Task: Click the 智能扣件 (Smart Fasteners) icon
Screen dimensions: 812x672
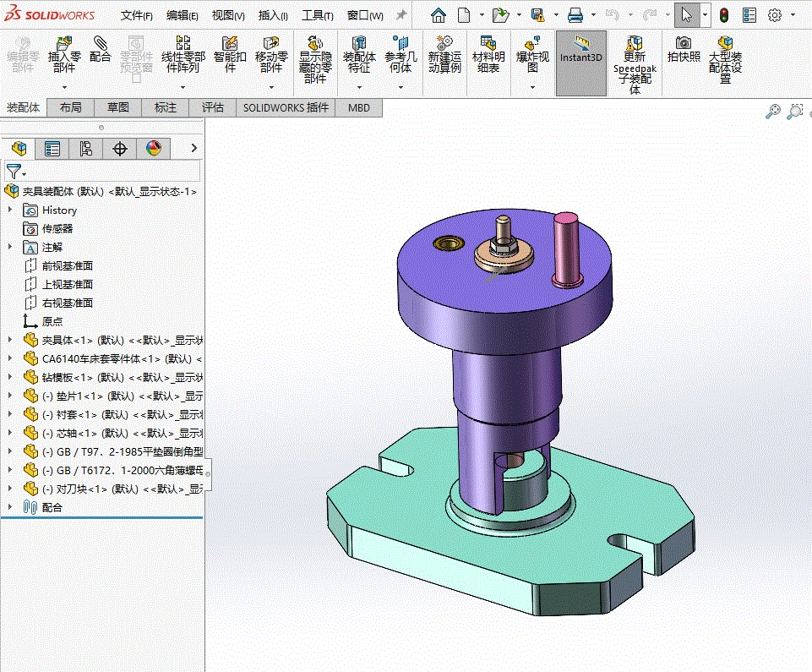Action: [x=230, y=55]
